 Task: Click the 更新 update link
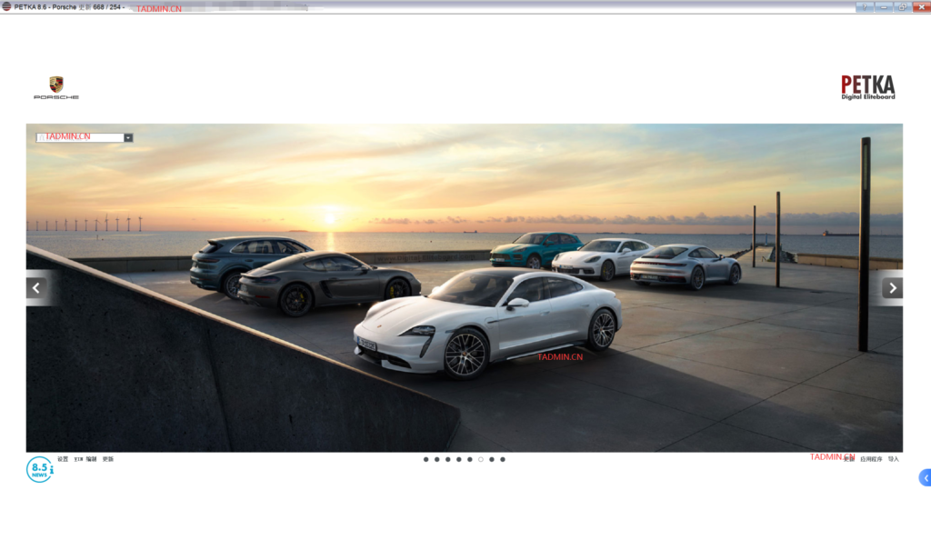click(108, 459)
